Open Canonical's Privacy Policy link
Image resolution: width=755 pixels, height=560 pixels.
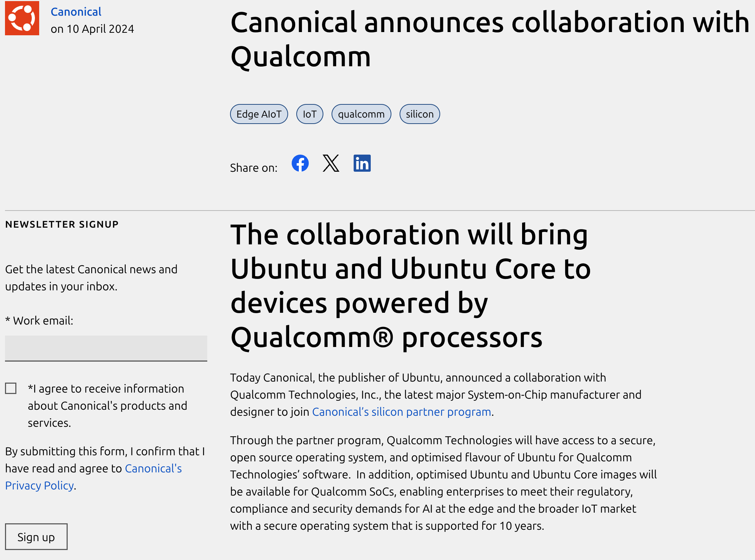pyautogui.click(x=93, y=477)
